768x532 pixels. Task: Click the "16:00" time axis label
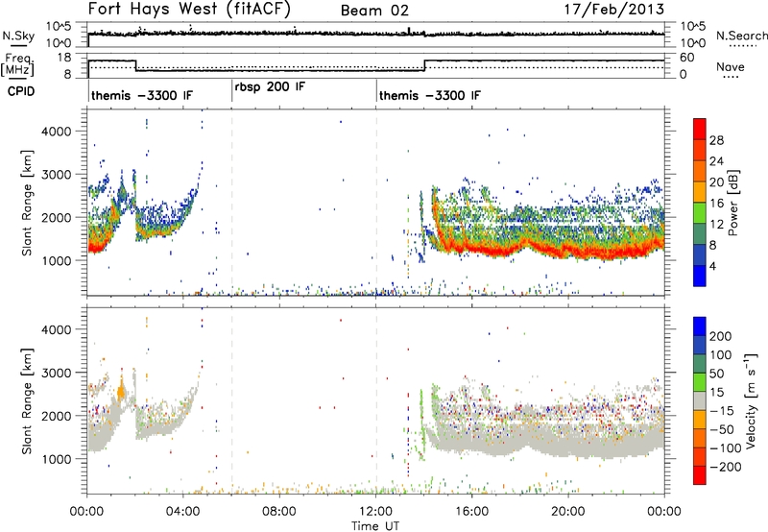pos(471,512)
